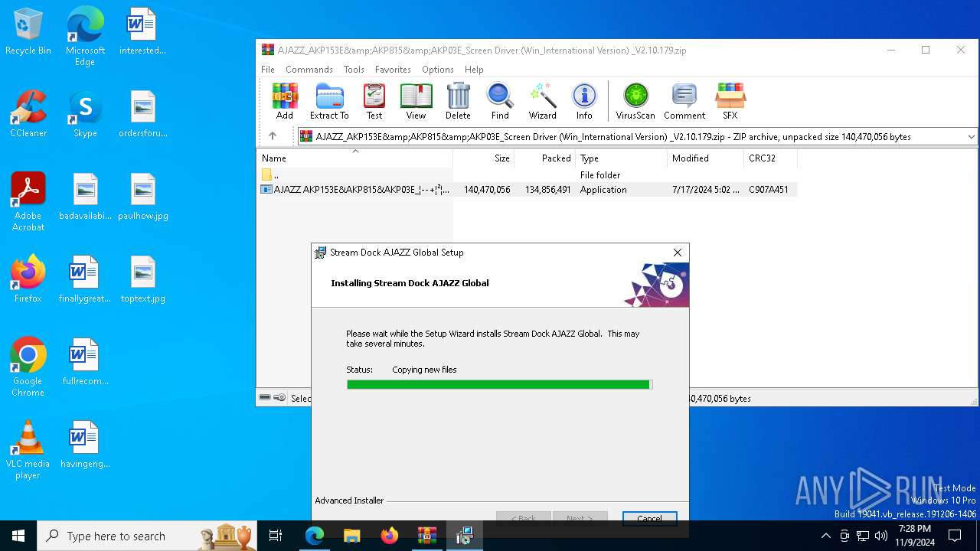Open the Tools menu
This screenshot has width=980, height=551.
coord(354,70)
